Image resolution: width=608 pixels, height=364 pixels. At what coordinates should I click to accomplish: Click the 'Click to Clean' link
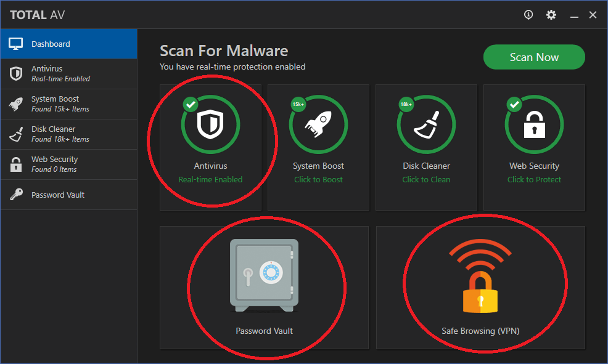coord(426,180)
